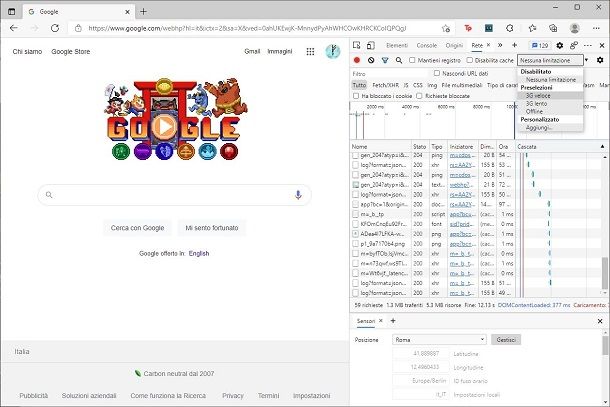This screenshot has width=610, height=407.
Task: Open Edge profile icon in toolbar
Action: click(575, 28)
